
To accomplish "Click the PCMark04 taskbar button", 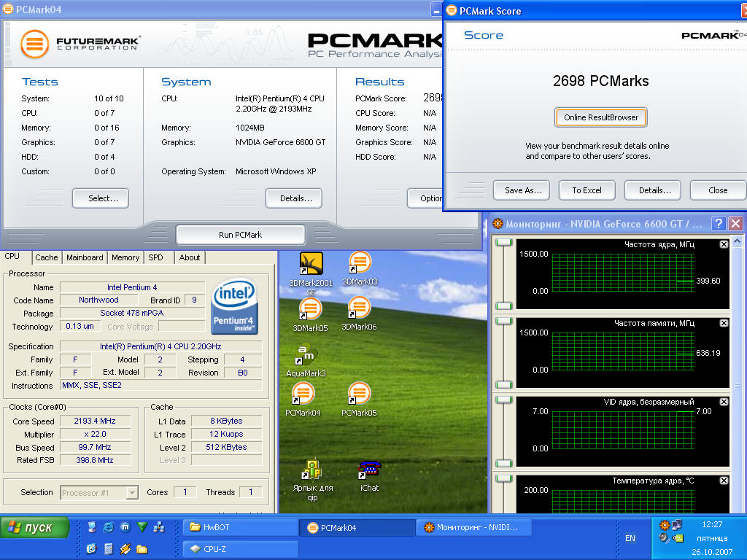I will click(x=357, y=527).
